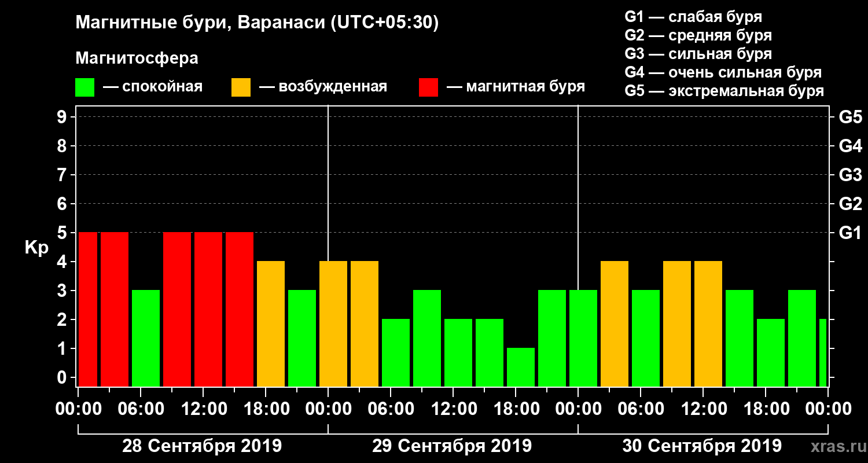Click the orange 'возбужденная' legend swatch
The height and width of the screenshot is (463, 868).
pyautogui.click(x=241, y=87)
